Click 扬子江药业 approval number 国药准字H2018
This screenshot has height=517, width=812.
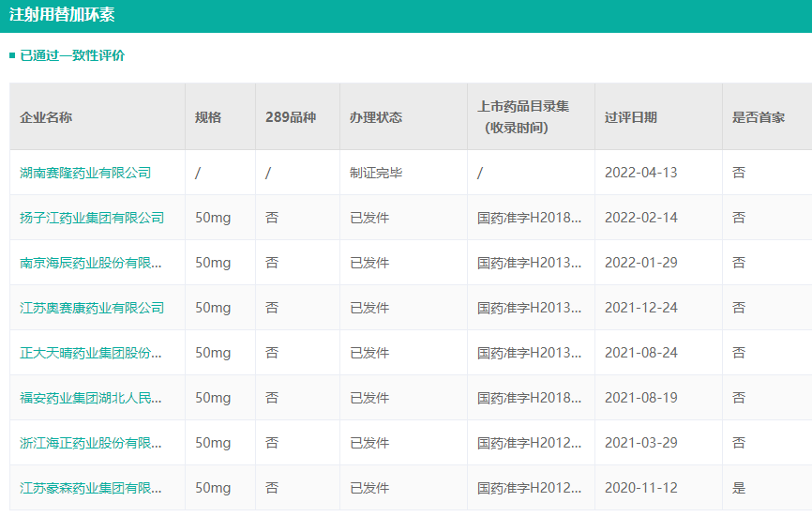530,218
